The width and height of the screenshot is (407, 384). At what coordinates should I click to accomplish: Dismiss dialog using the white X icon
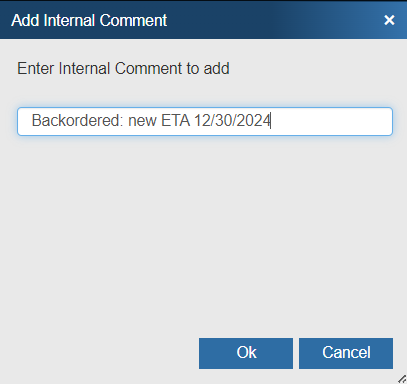(x=389, y=20)
